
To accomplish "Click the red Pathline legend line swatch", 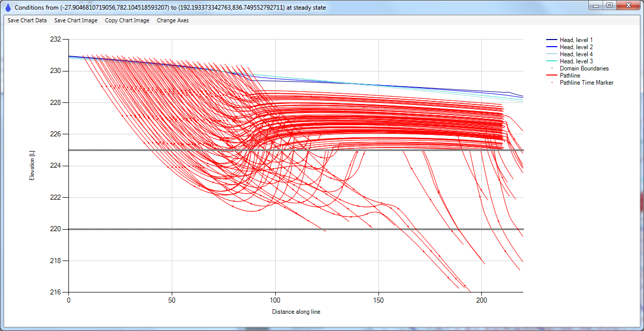I will coord(551,76).
